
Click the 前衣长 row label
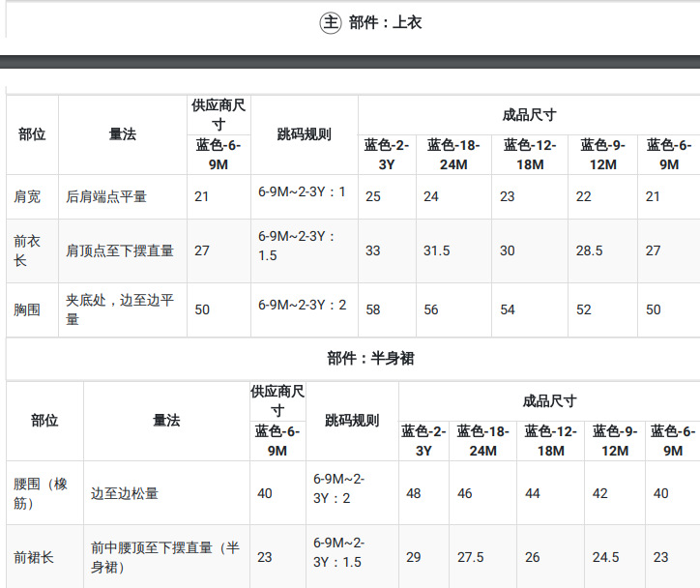coord(27,250)
